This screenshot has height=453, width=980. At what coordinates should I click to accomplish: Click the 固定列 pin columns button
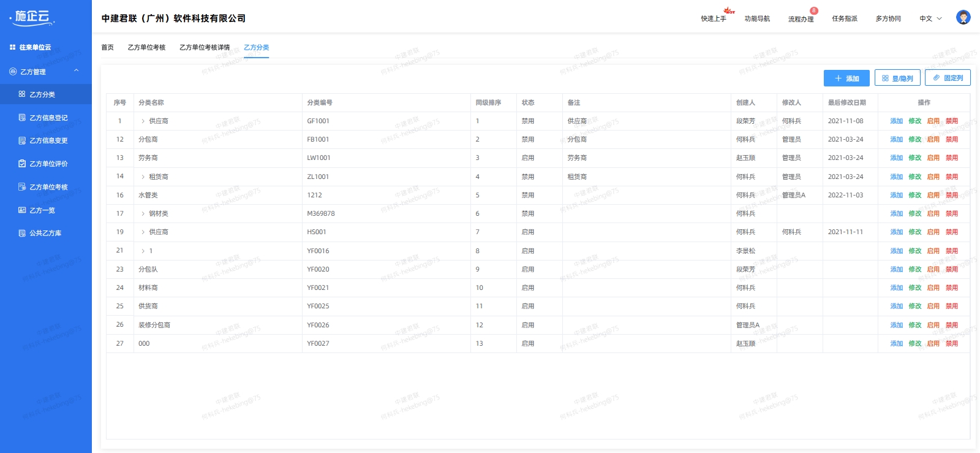pos(948,78)
